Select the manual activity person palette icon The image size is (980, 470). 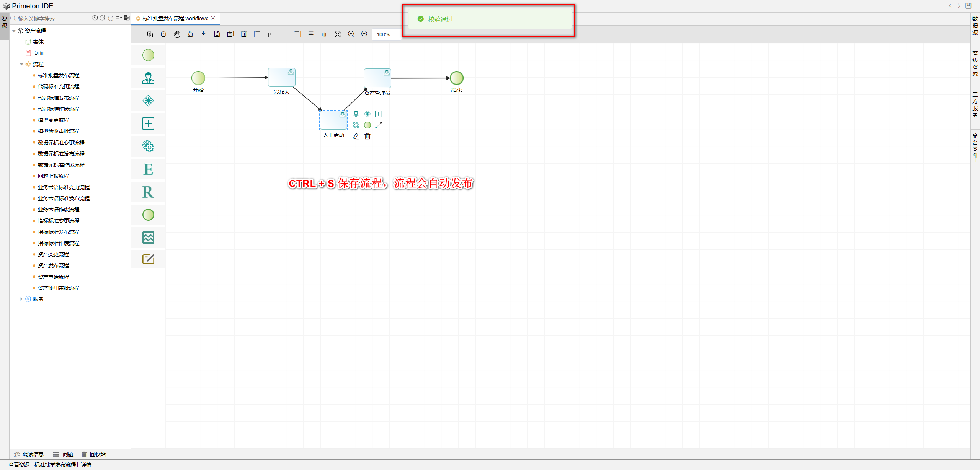[148, 78]
